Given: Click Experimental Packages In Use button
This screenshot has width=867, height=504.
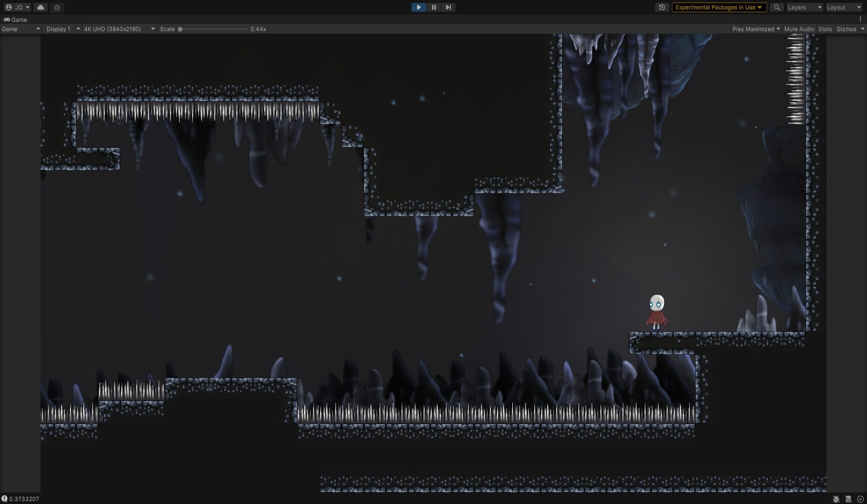Looking at the screenshot, I should click(x=719, y=7).
